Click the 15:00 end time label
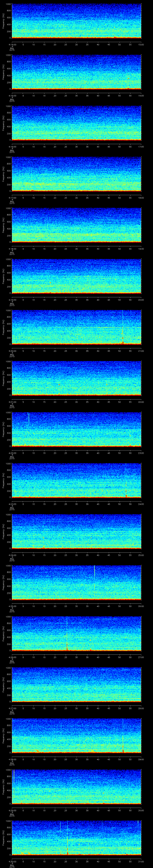 click(141, 44)
